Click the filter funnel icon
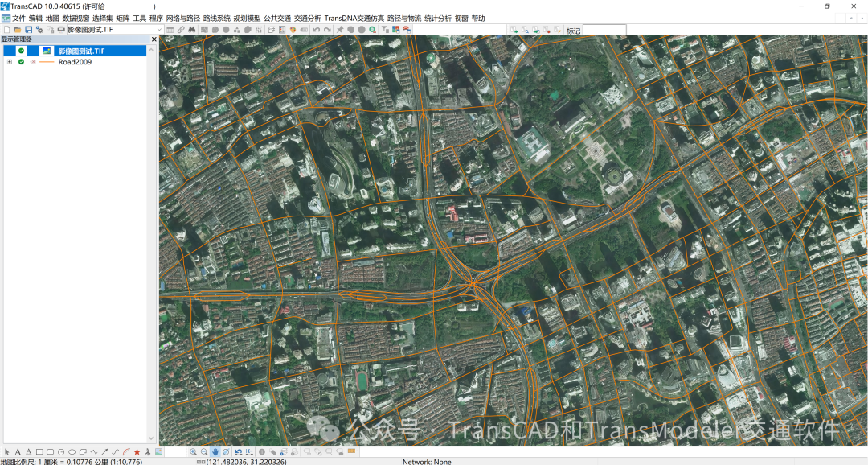The image size is (868, 465). [x=385, y=30]
